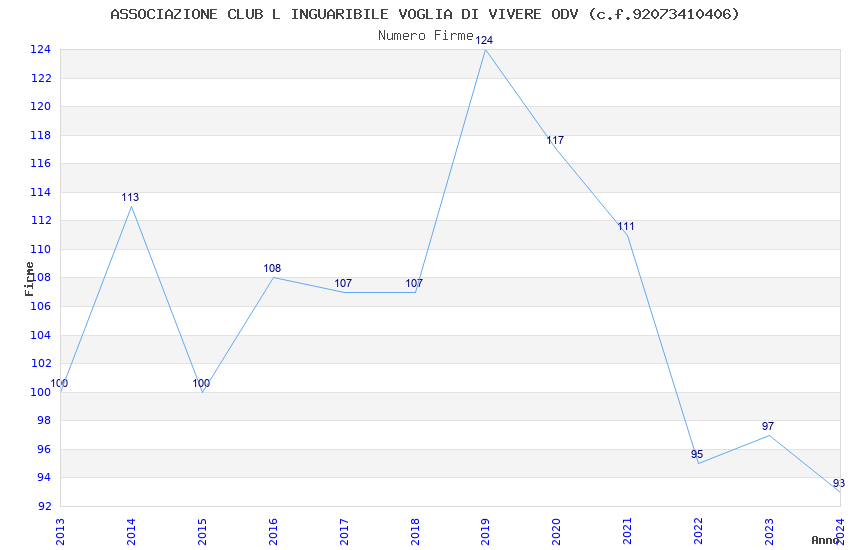
Task: Click the 124 y-axis tick label
Action: pyautogui.click(x=41, y=49)
